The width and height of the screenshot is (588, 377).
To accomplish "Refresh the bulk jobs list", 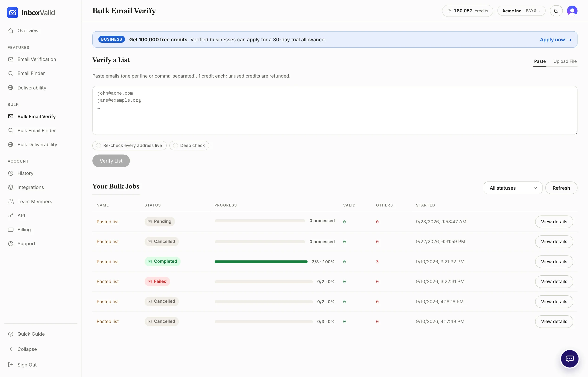I will (x=561, y=188).
